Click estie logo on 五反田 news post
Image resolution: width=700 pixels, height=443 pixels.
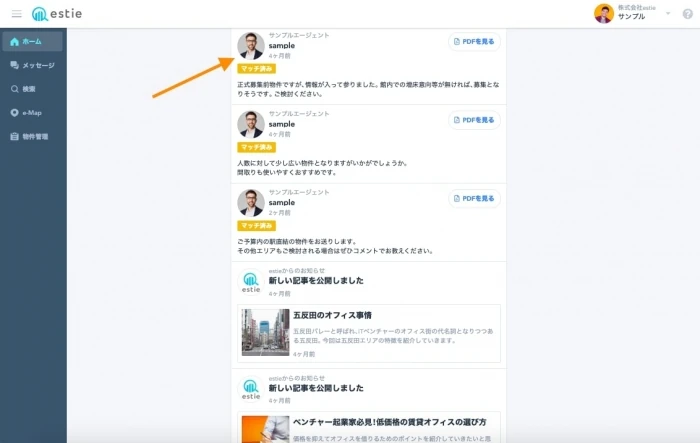251,281
